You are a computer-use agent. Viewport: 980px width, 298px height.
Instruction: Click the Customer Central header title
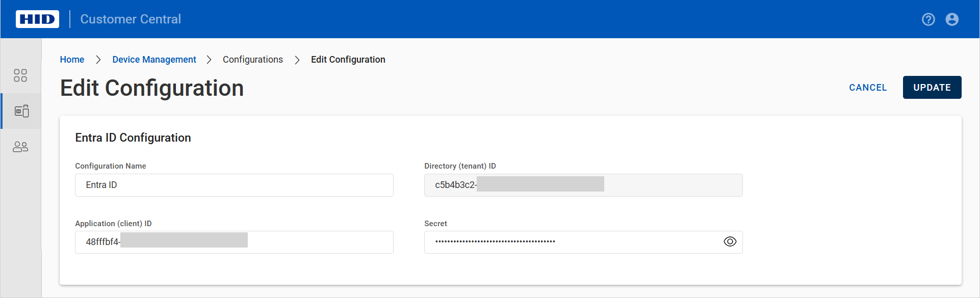[x=131, y=19]
